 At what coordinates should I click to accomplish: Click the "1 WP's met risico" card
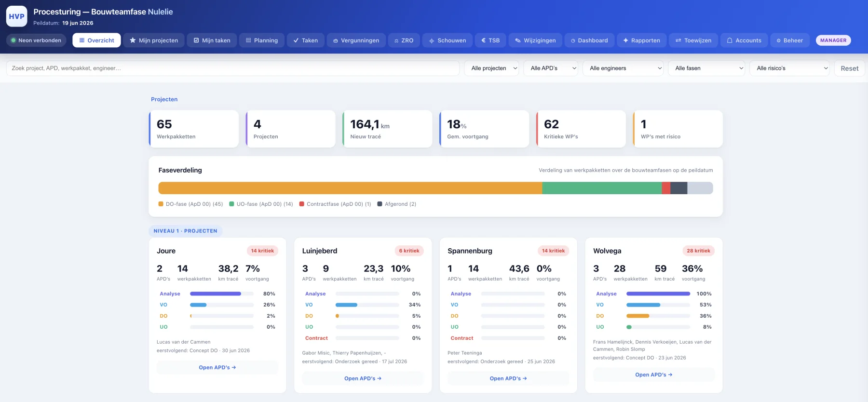(678, 129)
